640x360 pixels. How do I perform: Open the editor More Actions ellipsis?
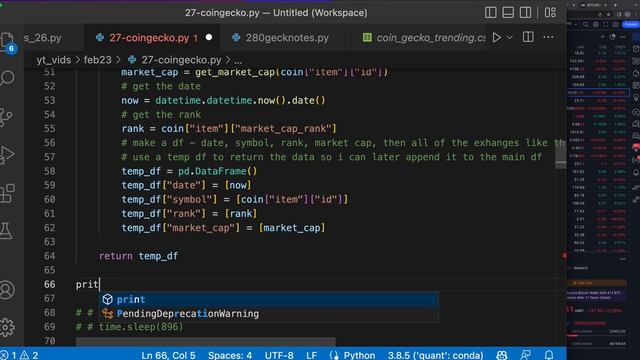coord(548,38)
